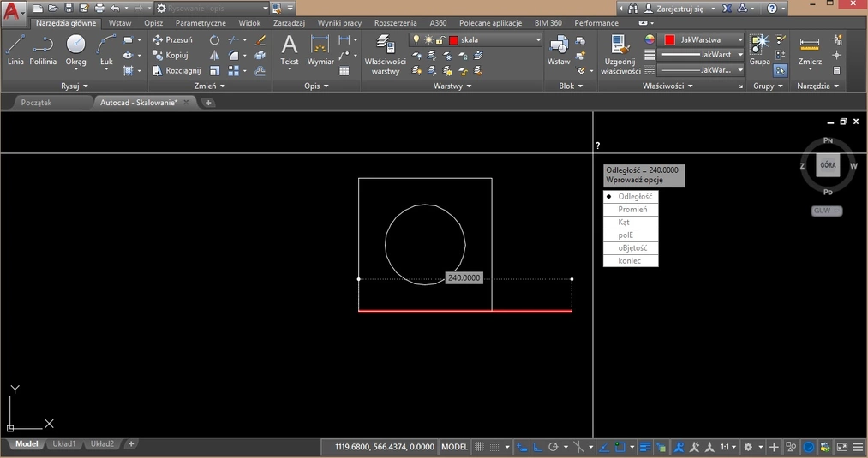Viewport: 868px width, 458px height.
Task: Click the Plot/print icon in quick access toolbar
Action: click(x=99, y=9)
